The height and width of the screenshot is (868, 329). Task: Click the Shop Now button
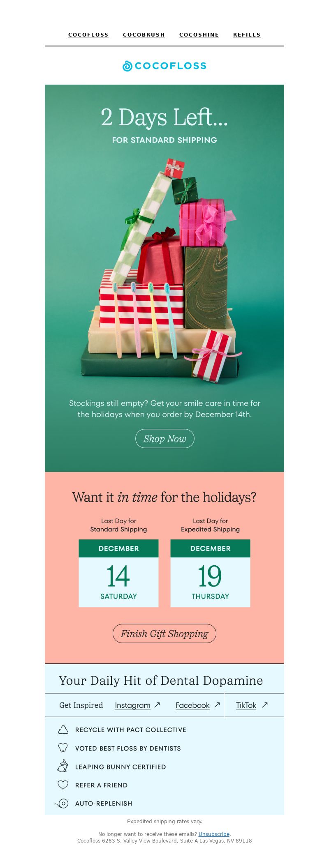point(165,439)
